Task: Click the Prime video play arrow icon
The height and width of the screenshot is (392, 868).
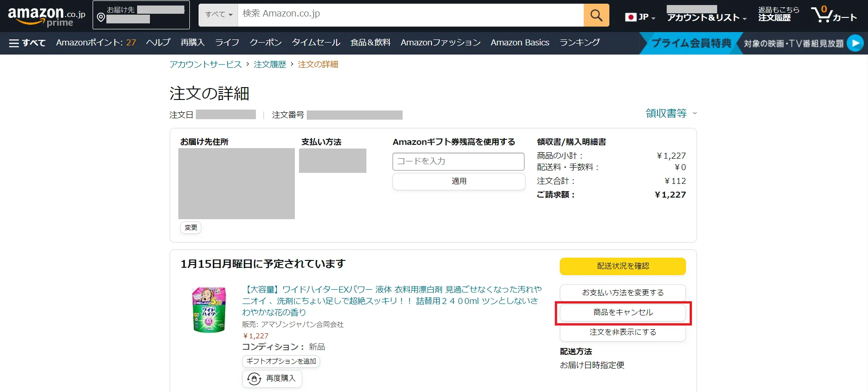Action: click(855, 43)
